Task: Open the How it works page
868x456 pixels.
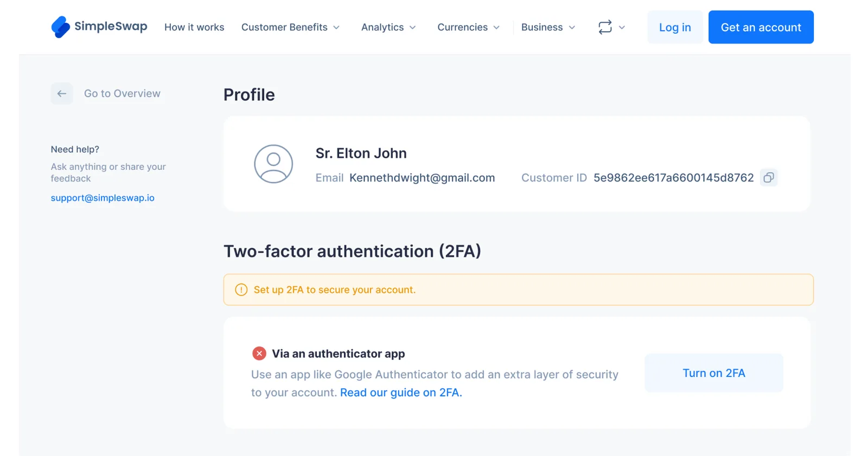Action: (194, 27)
